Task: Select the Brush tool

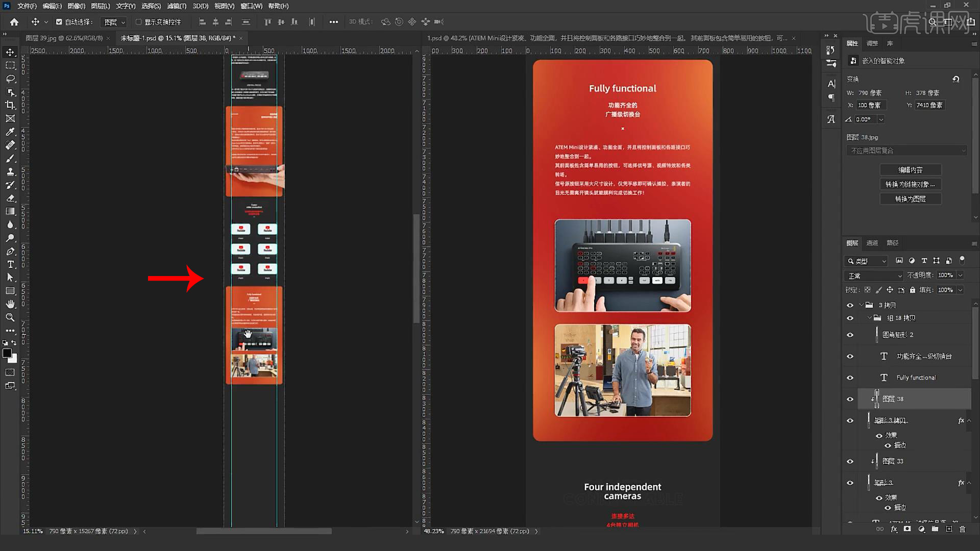Action: (x=10, y=158)
